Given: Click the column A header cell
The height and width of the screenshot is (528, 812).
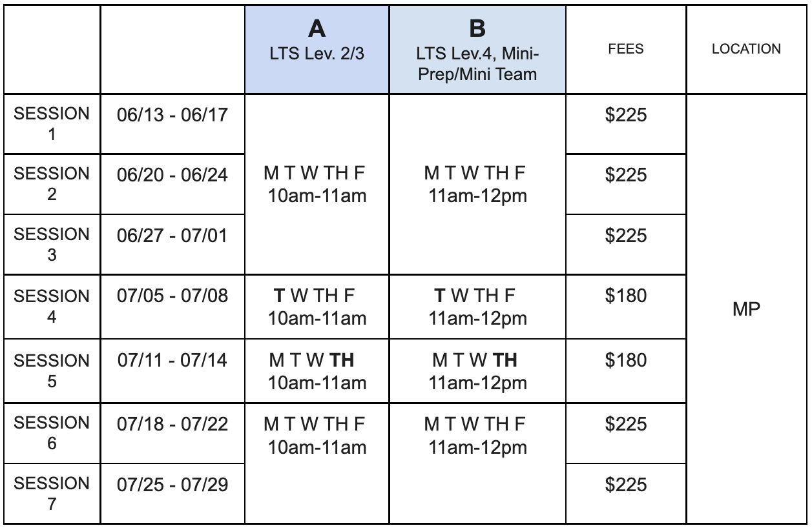Looking at the screenshot, I should coord(317,49).
